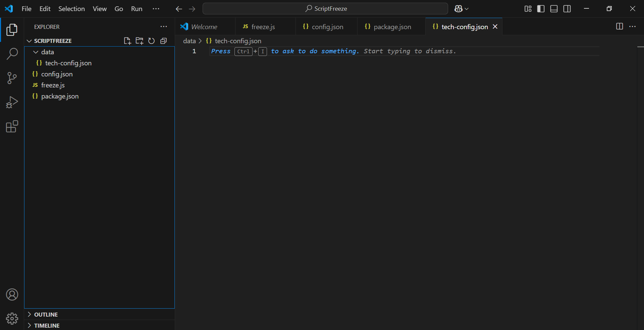Screen dimensions: 644x330
Task: Open the Run menu
Action: pyautogui.click(x=137, y=9)
